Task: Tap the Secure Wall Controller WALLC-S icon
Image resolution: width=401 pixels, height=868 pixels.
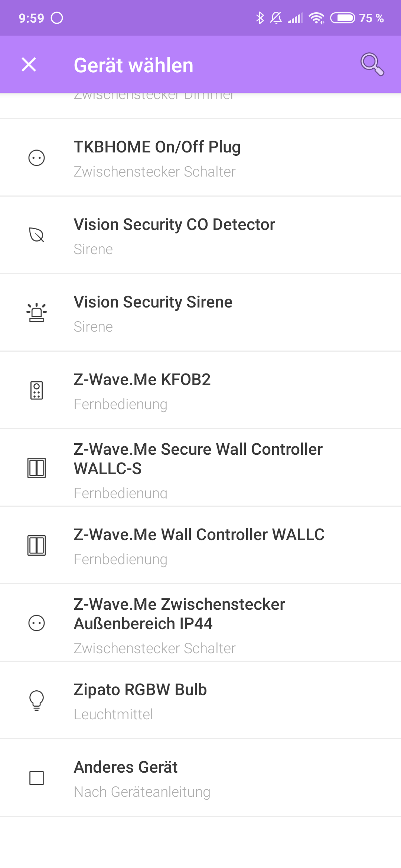Action: tap(37, 468)
